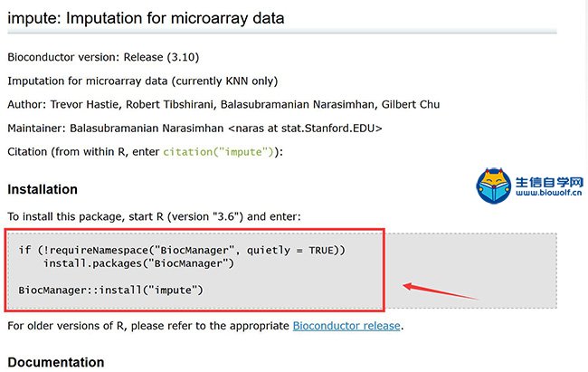588x372 pixels.
Task: Click the BiocManager::install("impute") line
Action: click(110, 291)
